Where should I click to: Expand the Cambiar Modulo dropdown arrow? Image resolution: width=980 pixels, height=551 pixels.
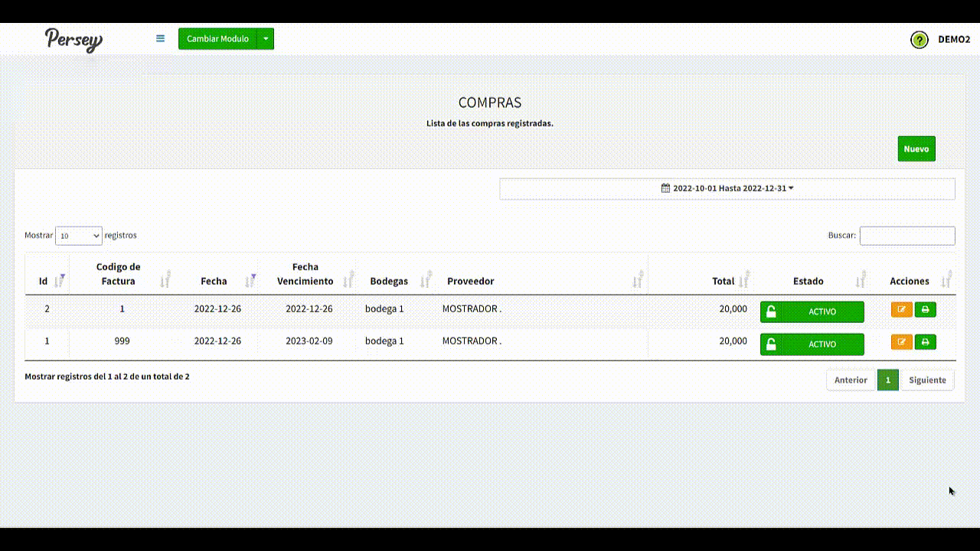click(x=265, y=39)
